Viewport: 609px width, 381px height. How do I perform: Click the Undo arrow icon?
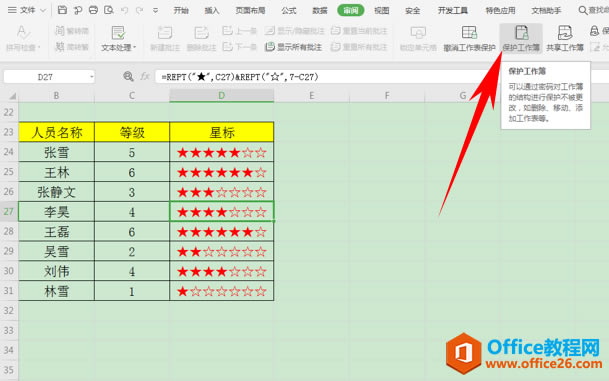[124, 10]
